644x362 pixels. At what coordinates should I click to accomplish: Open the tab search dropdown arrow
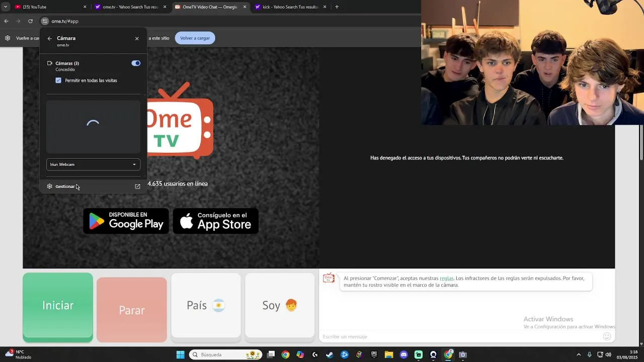[5, 7]
